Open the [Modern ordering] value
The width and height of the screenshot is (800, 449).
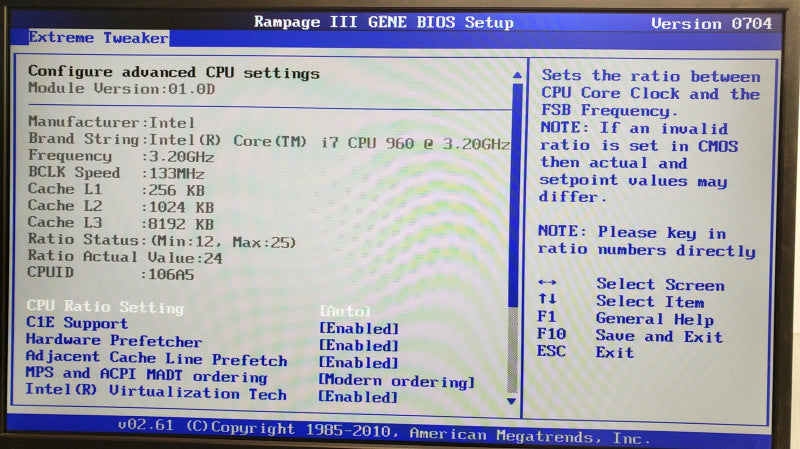click(x=396, y=381)
